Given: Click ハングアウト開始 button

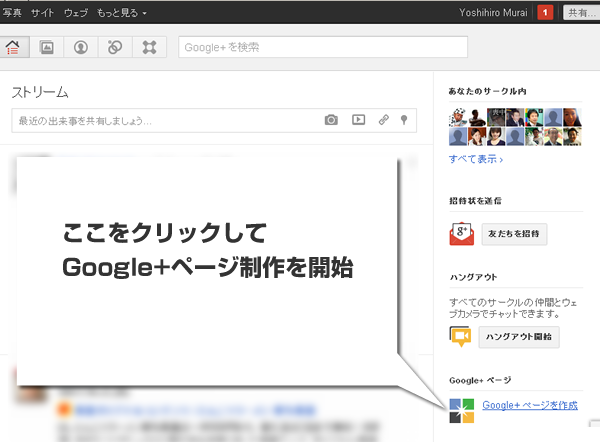Looking at the screenshot, I should 519,337.
